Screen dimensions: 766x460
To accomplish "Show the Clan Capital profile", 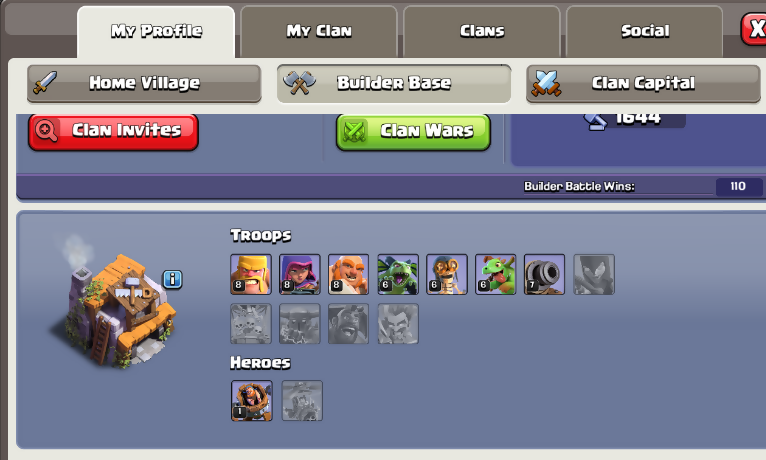I will tap(643, 84).
